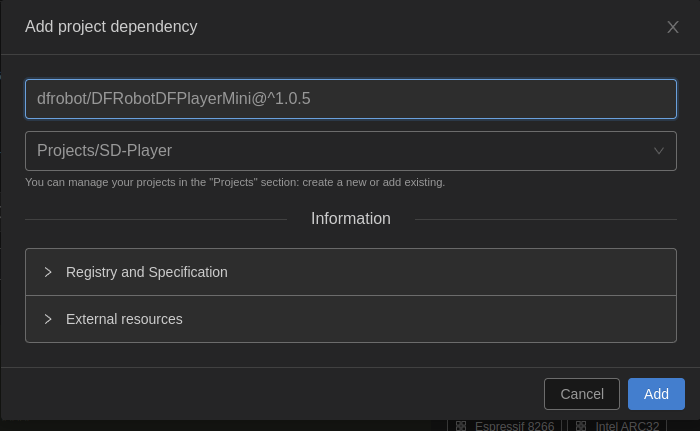Click empty footer area left of Cancel
This screenshot has width=700, height=431.
pyautogui.click(x=270, y=394)
